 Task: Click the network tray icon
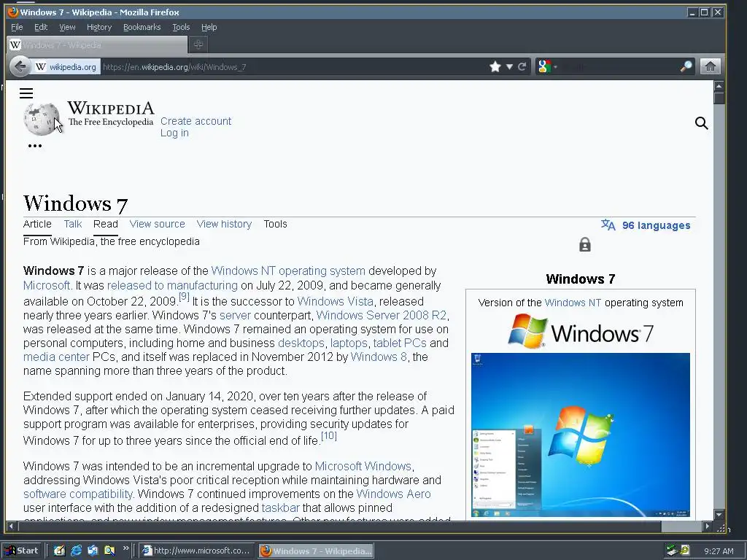671,551
